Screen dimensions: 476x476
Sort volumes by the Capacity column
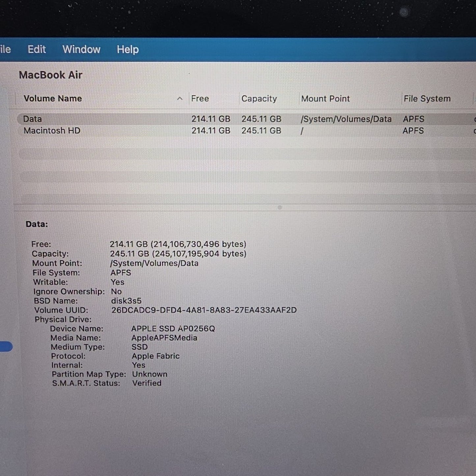[259, 98]
